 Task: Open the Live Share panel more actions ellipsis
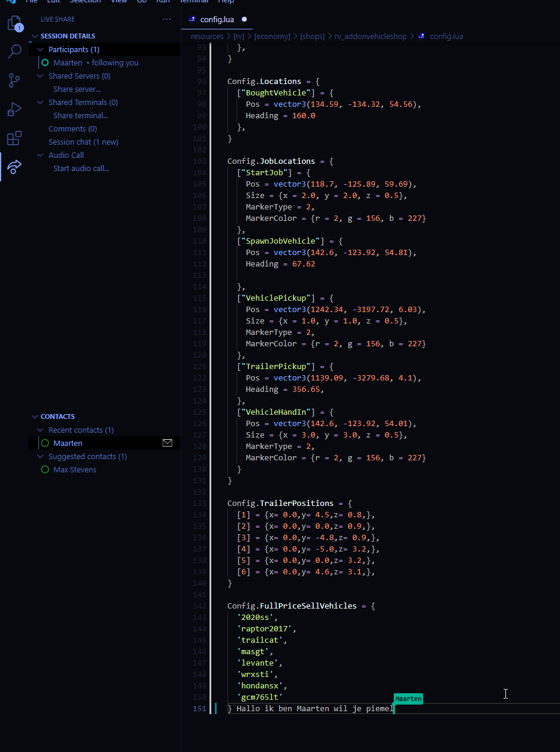click(167, 19)
